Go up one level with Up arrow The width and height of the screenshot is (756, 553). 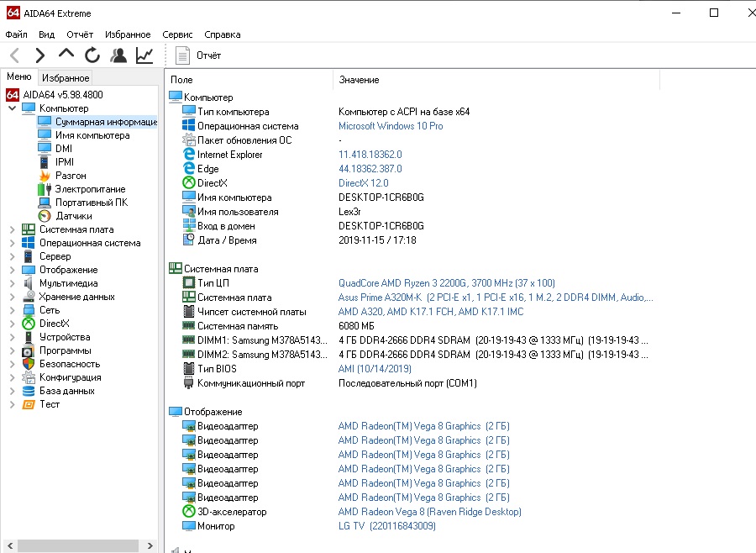point(66,54)
